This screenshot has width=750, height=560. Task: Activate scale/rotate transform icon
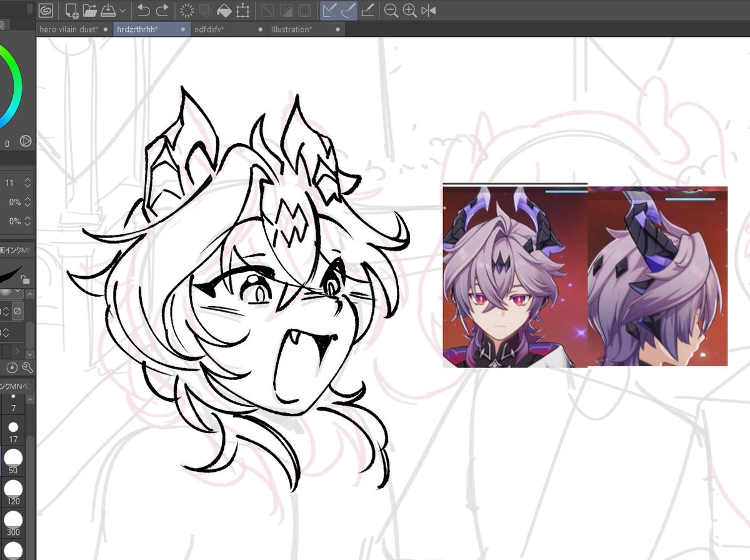[x=242, y=11]
